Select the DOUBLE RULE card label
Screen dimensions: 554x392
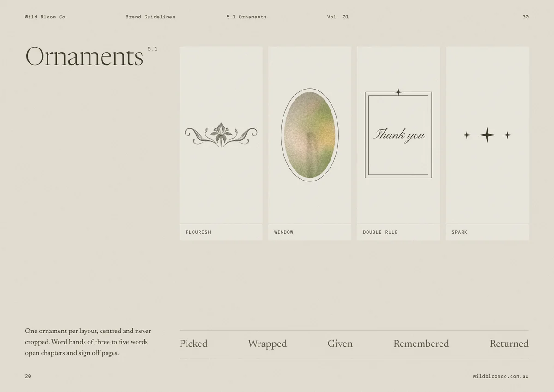(380, 232)
